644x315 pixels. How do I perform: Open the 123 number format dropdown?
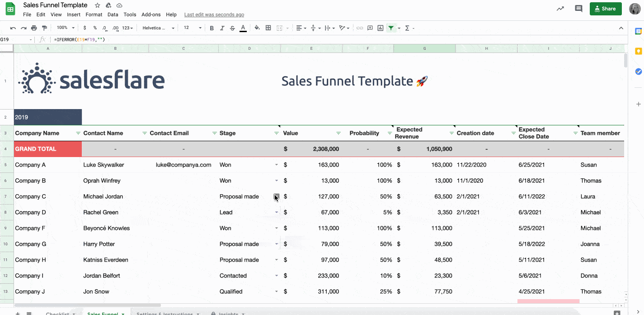point(128,28)
